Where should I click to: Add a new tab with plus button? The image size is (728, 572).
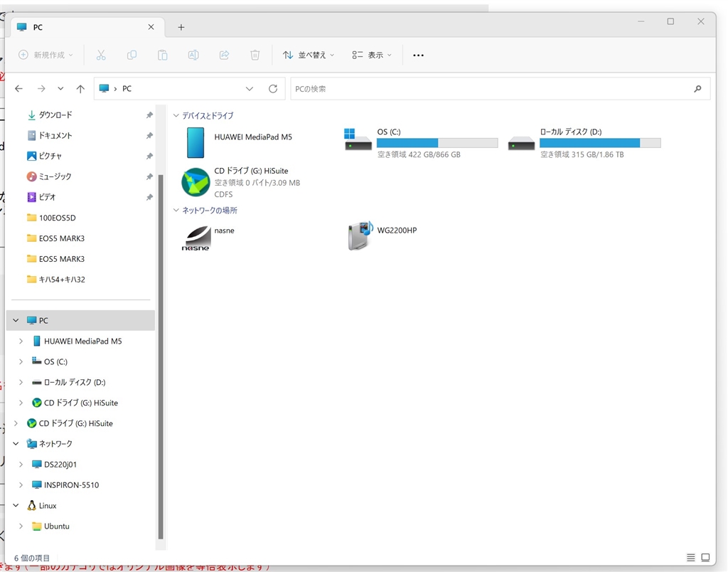(181, 28)
